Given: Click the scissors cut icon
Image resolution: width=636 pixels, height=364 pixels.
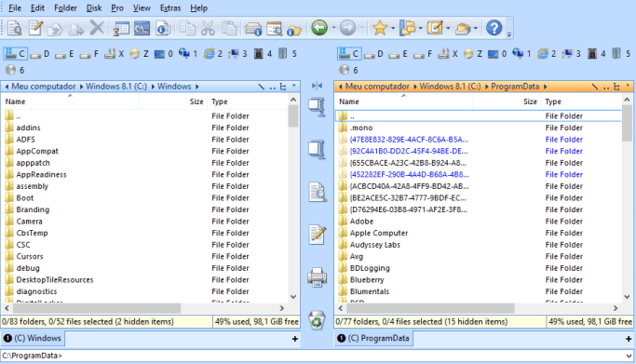Looking at the screenshot, I should click(x=208, y=28).
